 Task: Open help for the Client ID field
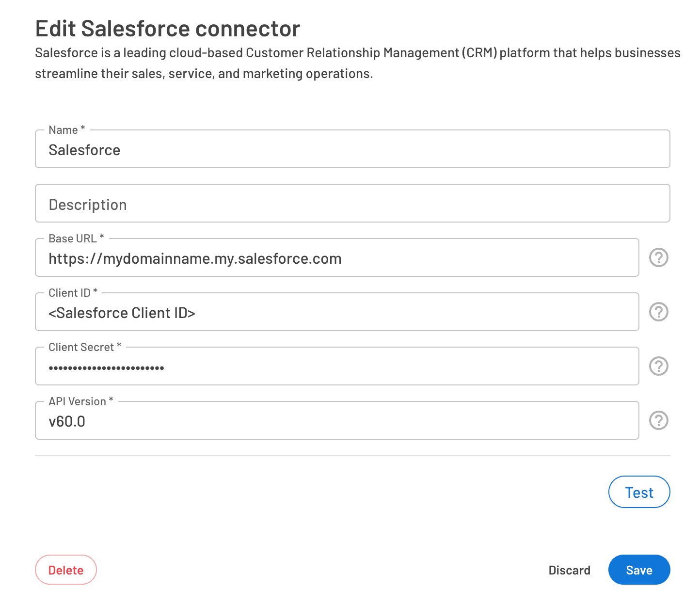pyautogui.click(x=658, y=312)
